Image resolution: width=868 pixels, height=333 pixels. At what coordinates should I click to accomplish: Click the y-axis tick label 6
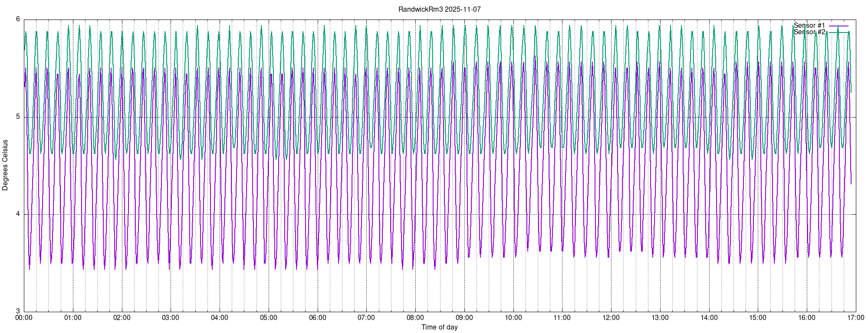pos(18,20)
